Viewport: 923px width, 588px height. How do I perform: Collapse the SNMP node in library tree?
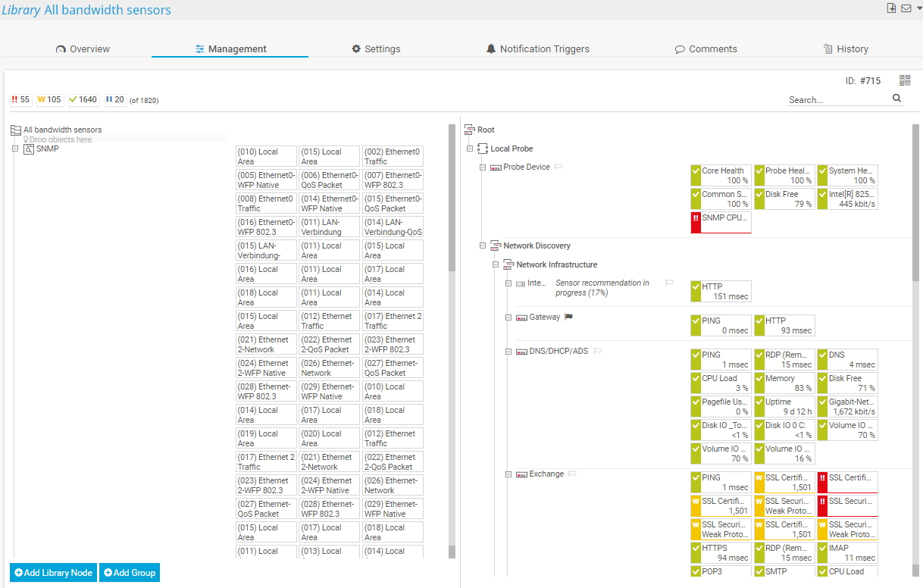[15, 149]
